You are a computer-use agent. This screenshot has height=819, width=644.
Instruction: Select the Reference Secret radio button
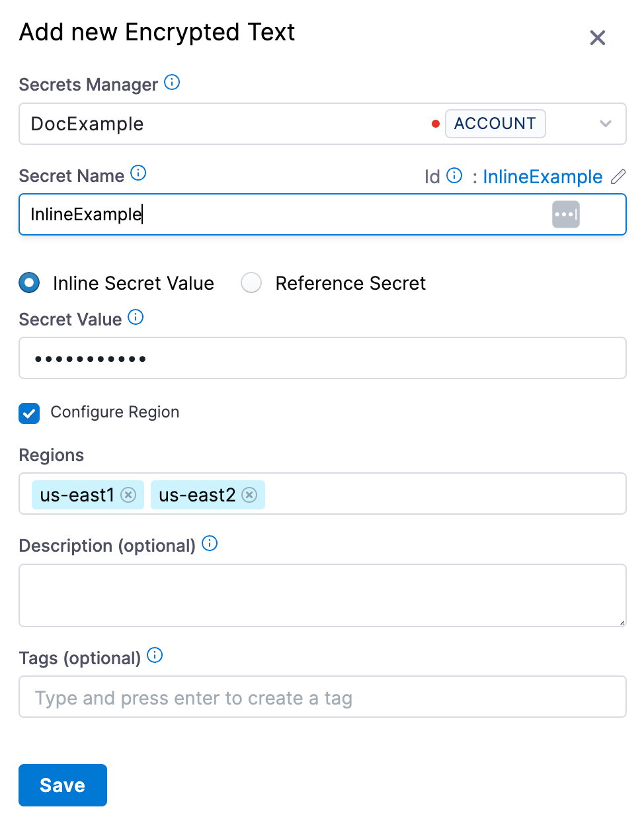pos(251,283)
